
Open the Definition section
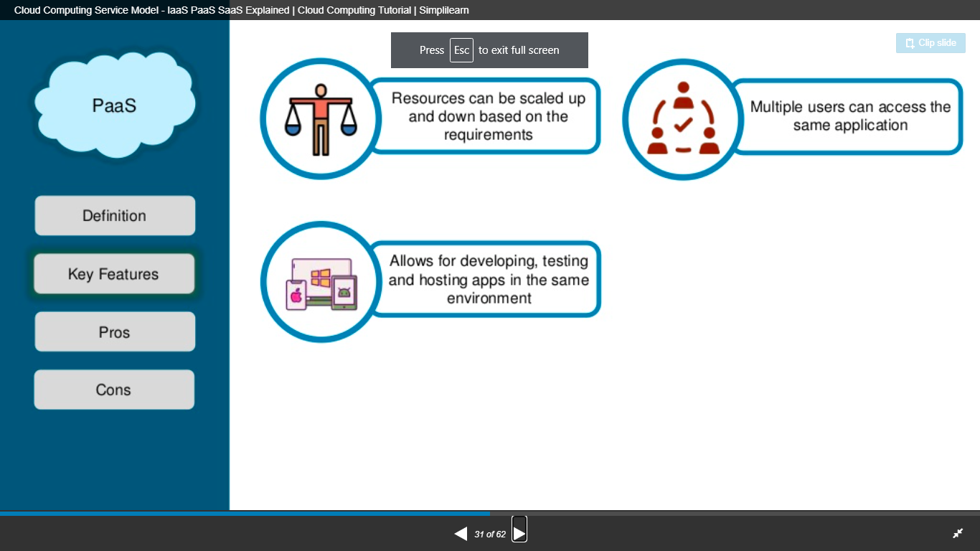point(115,216)
